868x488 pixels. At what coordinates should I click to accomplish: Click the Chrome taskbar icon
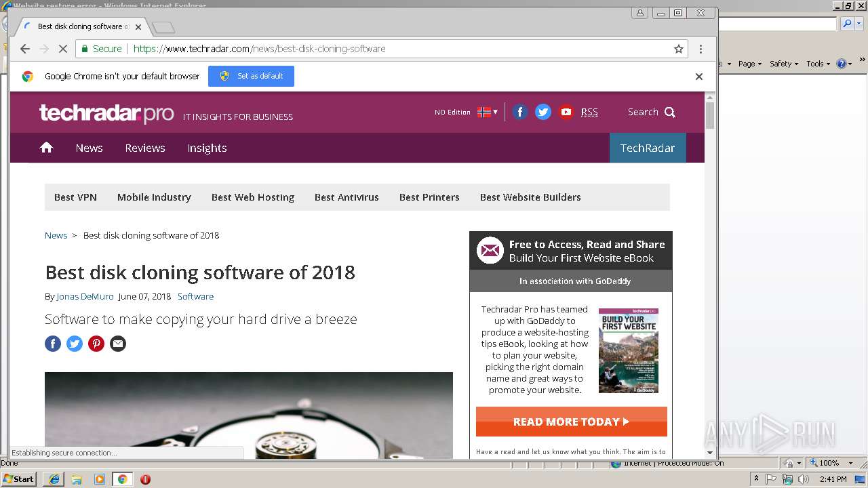coord(122,479)
